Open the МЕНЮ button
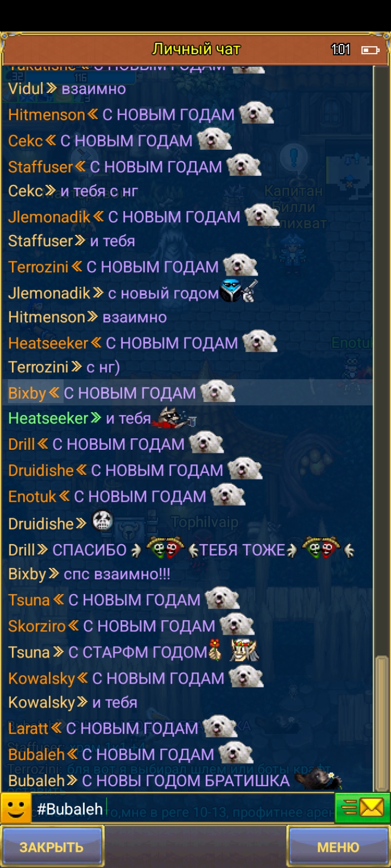This screenshot has width=391, height=868. pyautogui.click(x=338, y=847)
